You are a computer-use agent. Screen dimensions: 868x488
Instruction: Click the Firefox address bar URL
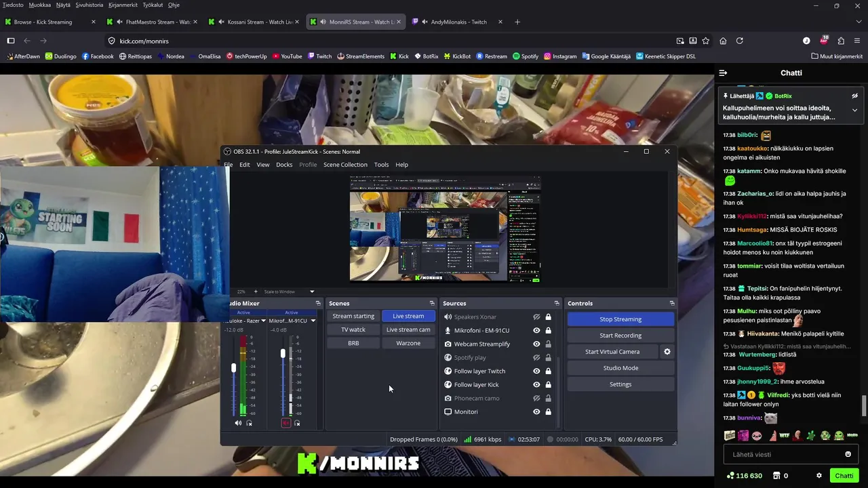[x=144, y=41]
